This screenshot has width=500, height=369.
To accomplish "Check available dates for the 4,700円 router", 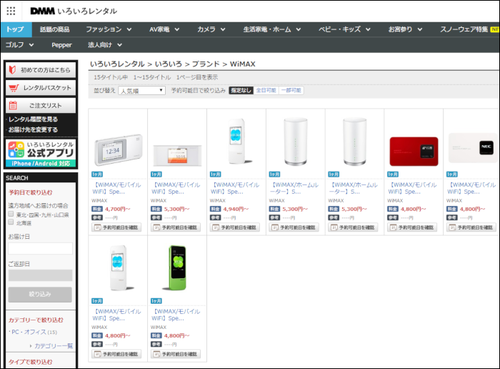I will [x=116, y=227].
